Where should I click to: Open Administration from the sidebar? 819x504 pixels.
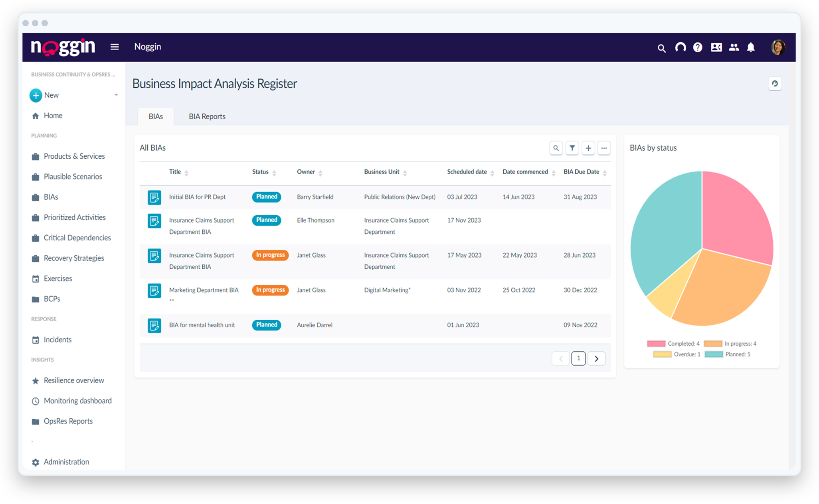click(66, 462)
